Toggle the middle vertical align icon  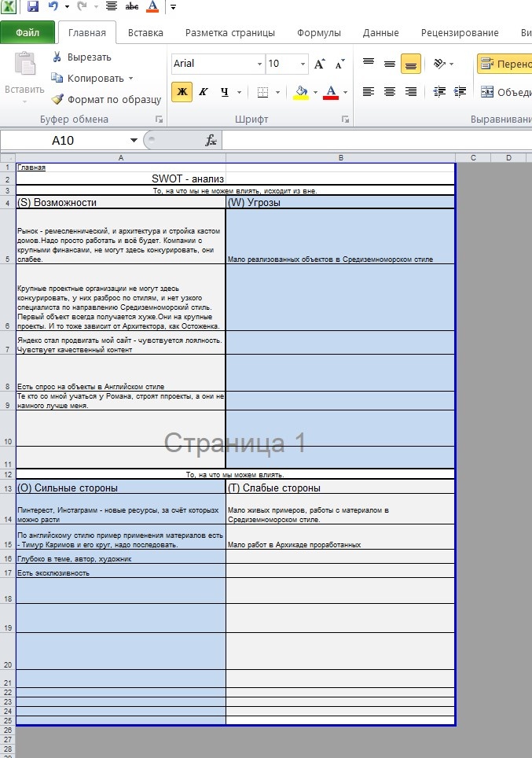(x=390, y=64)
